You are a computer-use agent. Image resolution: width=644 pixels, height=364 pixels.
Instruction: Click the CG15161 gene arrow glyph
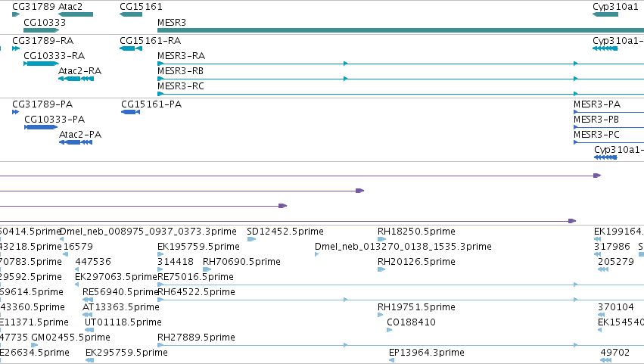(x=131, y=14)
